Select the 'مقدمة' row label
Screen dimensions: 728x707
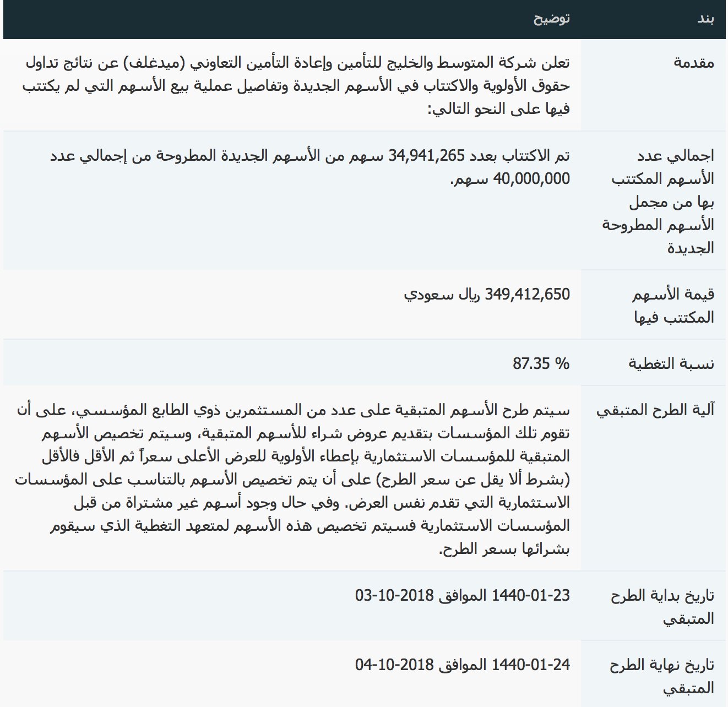tap(694, 62)
